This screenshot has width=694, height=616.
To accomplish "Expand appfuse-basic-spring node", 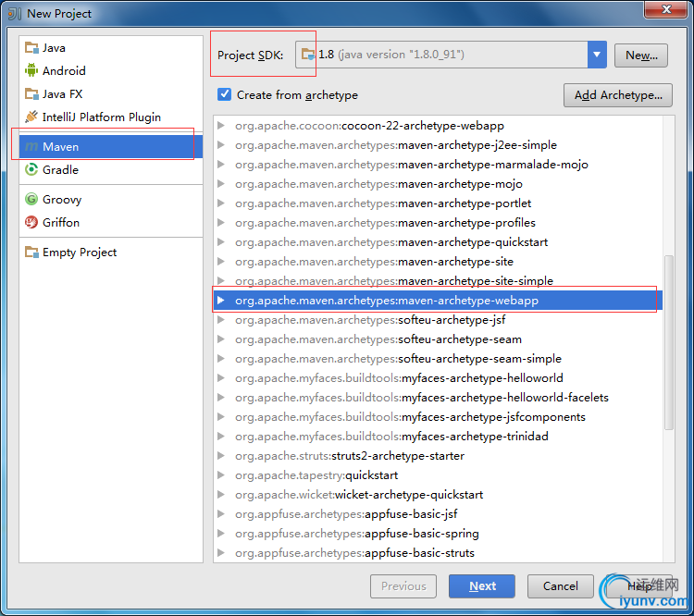I will [x=221, y=534].
